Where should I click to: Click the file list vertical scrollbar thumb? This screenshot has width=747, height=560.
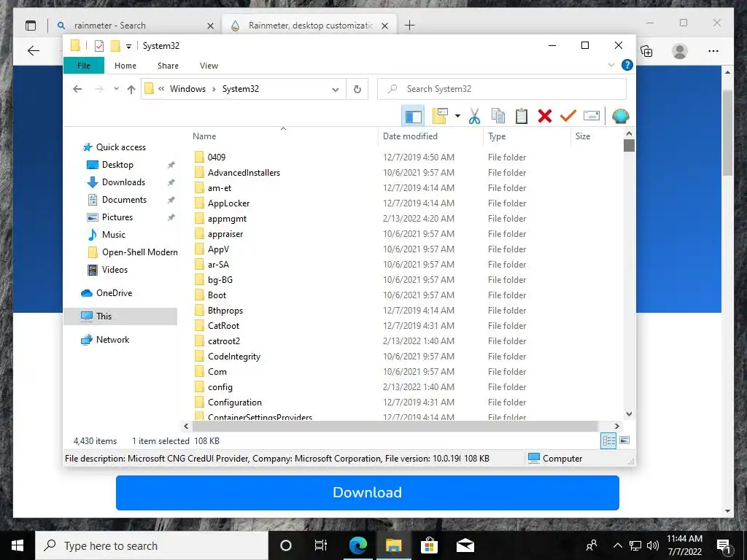coord(629,145)
